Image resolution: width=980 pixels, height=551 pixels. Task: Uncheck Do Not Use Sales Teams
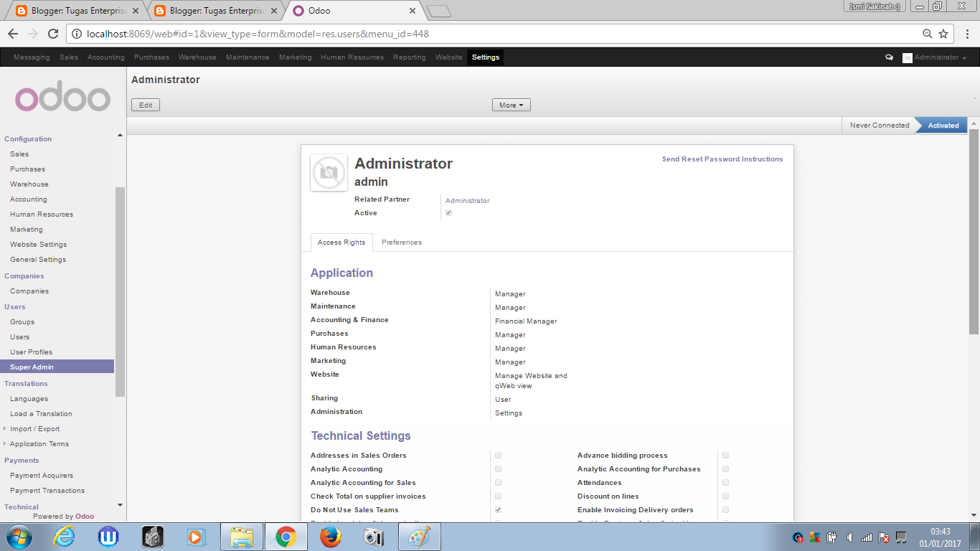(x=498, y=509)
